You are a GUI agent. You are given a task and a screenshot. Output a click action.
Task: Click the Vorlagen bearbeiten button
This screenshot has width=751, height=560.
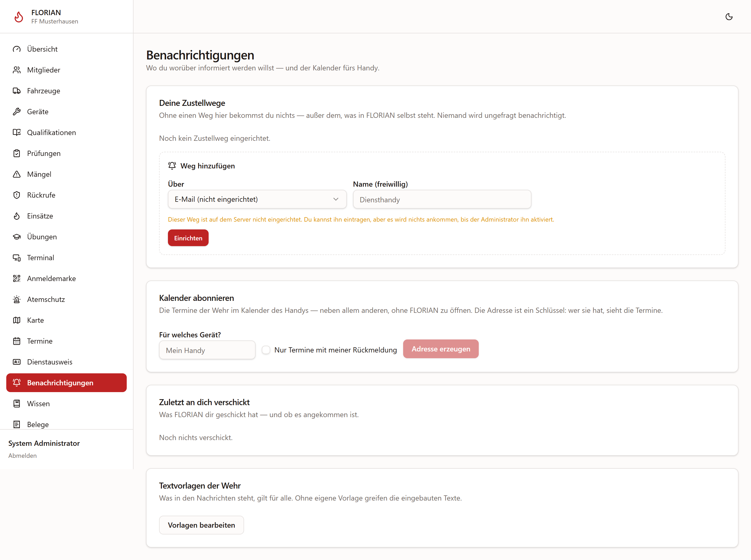[201, 525]
